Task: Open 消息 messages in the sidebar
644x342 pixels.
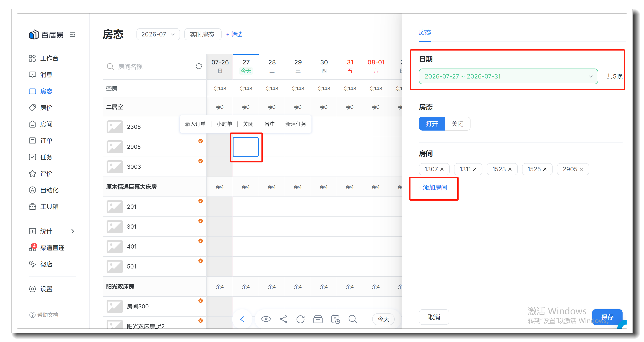Action: point(41,75)
